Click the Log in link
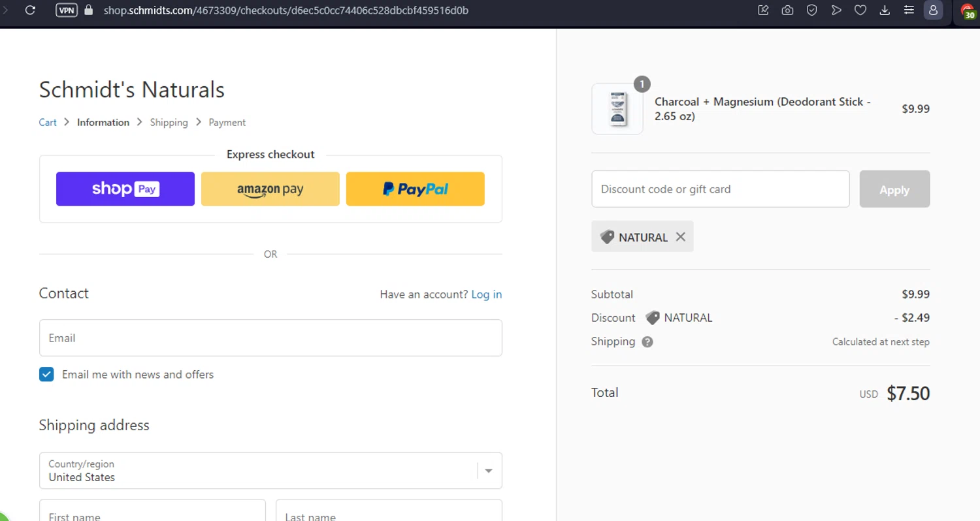Viewport: 980px width, 521px height. tap(487, 294)
